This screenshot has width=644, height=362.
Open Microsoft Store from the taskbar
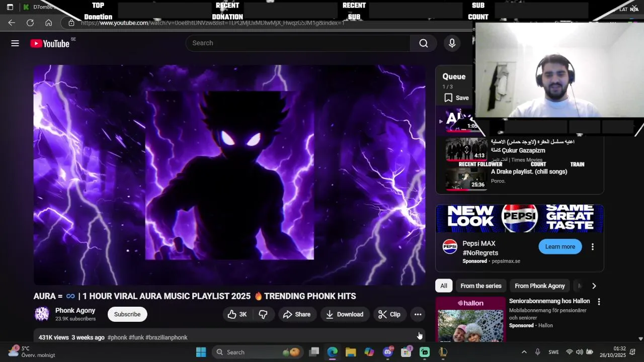[x=406, y=352]
